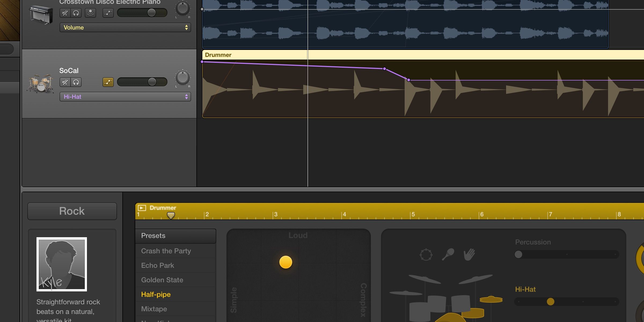Click the electric piano instrument icon
Viewport: 644px width, 322px height.
(41, 15)
